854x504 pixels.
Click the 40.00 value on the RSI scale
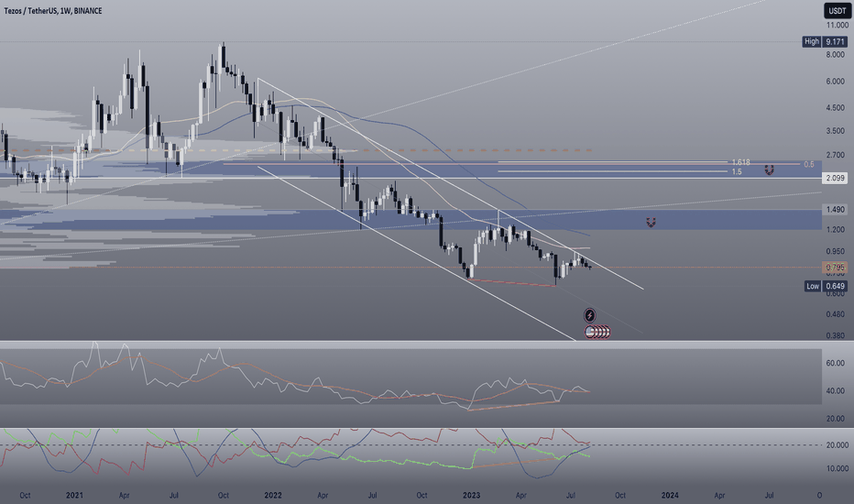point(836,390)
